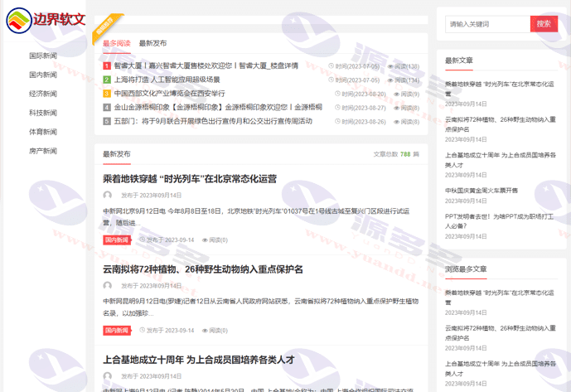This screenshot has height=392, width=571.
Task: Switch to the 最新发布 tab
Action: coord(153,43)
